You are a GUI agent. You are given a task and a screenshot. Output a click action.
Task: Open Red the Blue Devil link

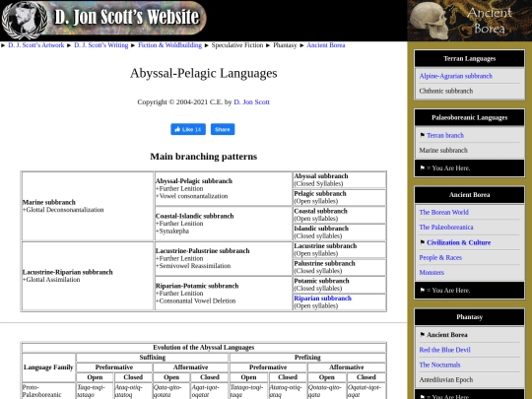(x=444, y=350)
